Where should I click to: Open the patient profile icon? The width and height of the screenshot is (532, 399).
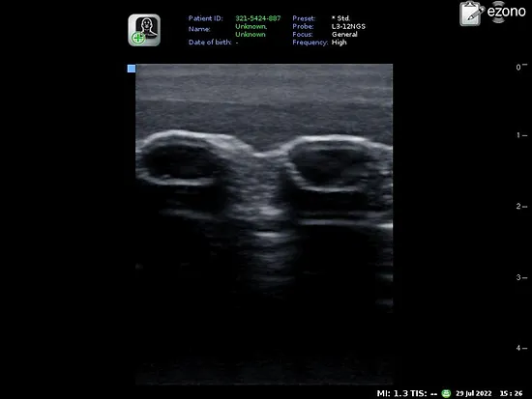tap(144, 30)
